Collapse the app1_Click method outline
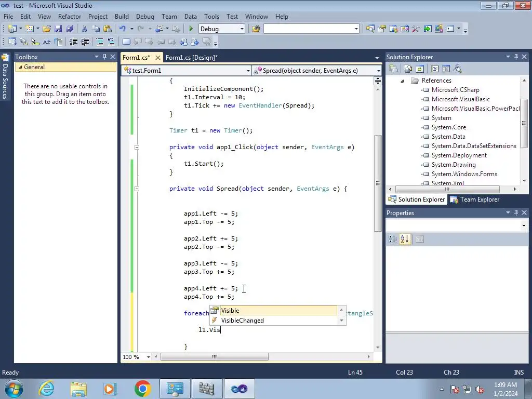The image size is (532, 399). click(137, 147)
